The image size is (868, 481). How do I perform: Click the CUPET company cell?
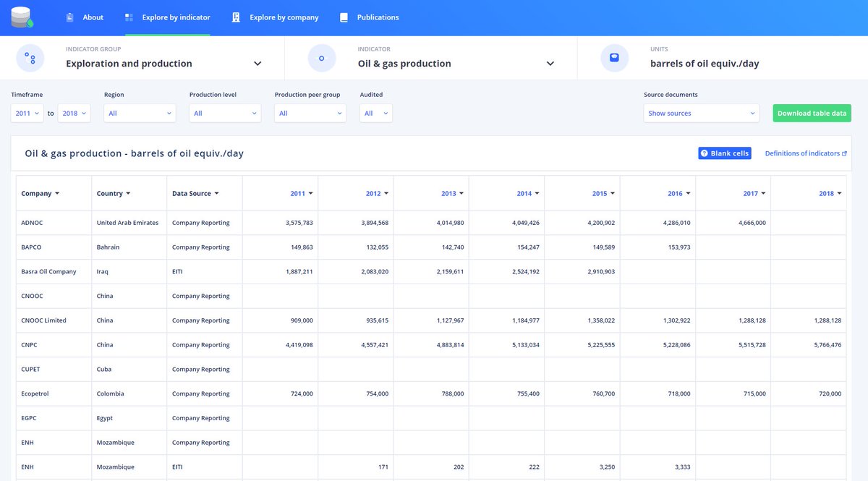[x=54, y=370]
